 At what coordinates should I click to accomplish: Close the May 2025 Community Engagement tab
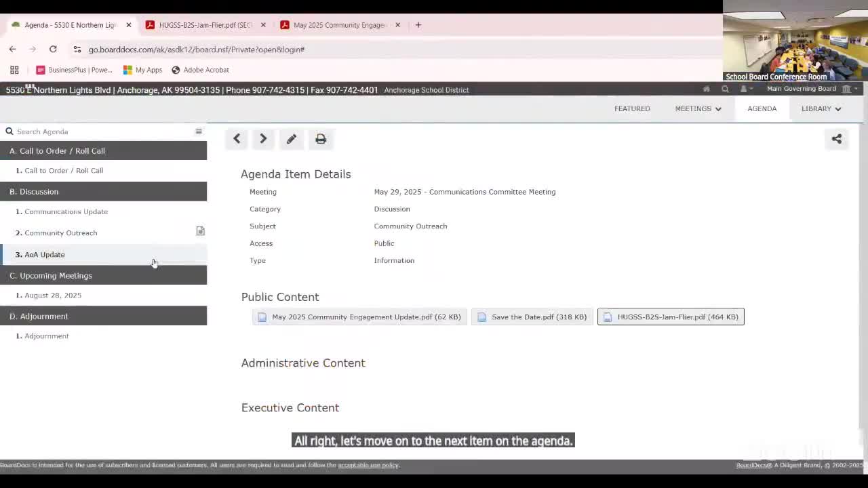(x=397, y=25)
